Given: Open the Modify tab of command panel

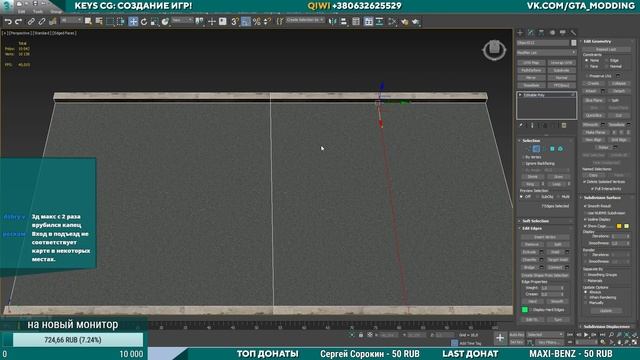Looking at the screenshot, I should coord(531,32).
